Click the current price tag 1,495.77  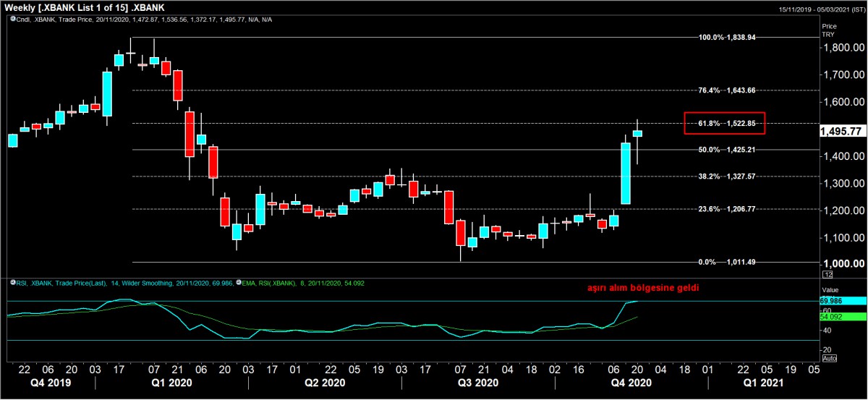tap(843, 131)
